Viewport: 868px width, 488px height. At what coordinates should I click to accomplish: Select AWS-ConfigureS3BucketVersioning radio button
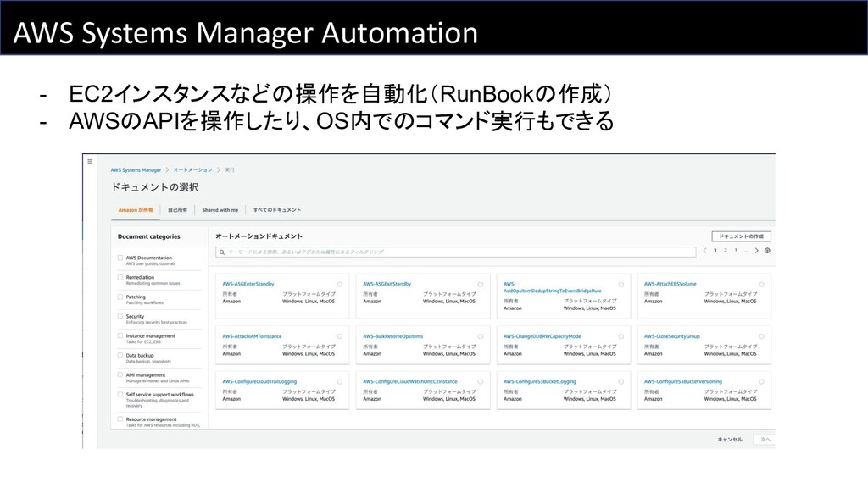point(762,382)
